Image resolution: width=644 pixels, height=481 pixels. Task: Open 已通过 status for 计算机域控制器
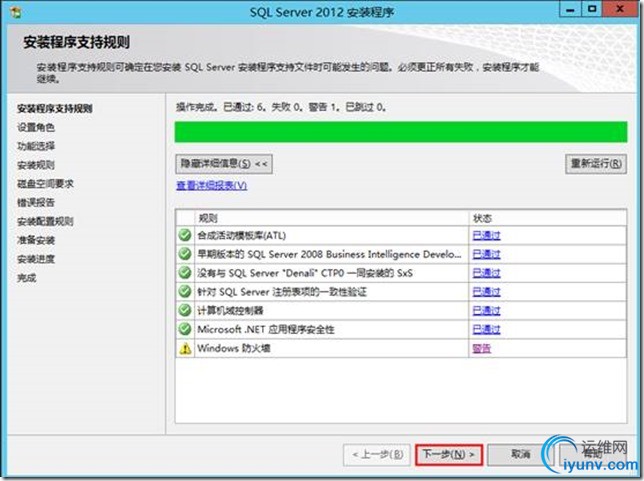[x=486, y=310]
